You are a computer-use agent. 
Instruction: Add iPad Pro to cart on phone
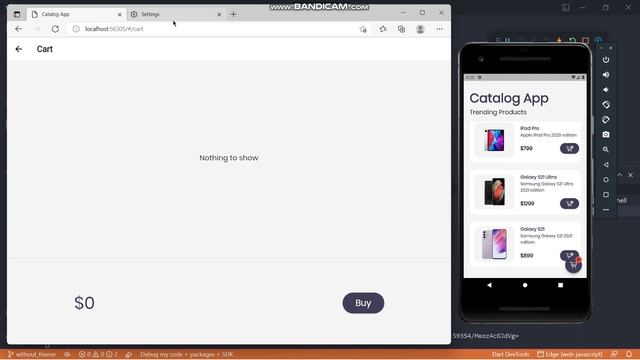click(x=569, y=149)
